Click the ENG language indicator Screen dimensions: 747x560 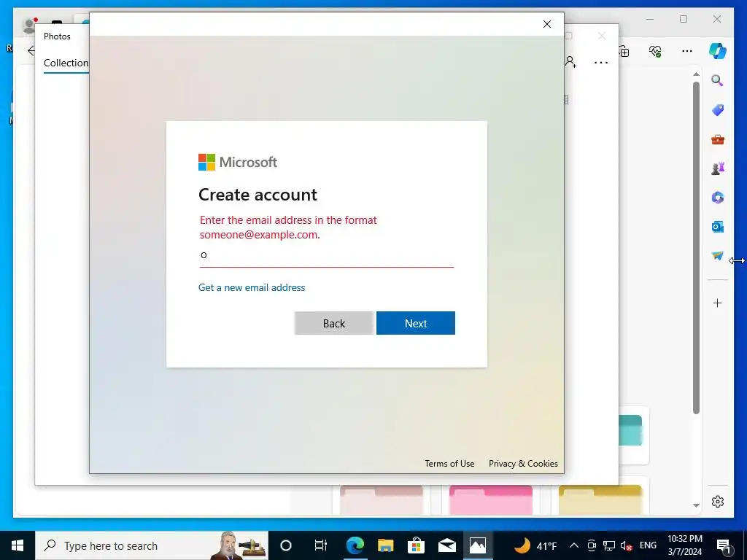click(648, 545)
